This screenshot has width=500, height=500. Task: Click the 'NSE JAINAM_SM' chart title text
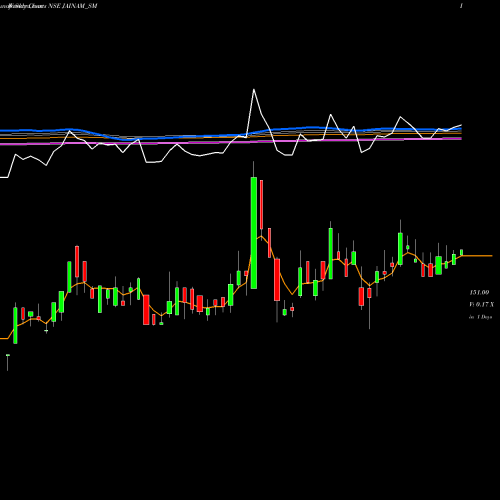pos(73,6)
